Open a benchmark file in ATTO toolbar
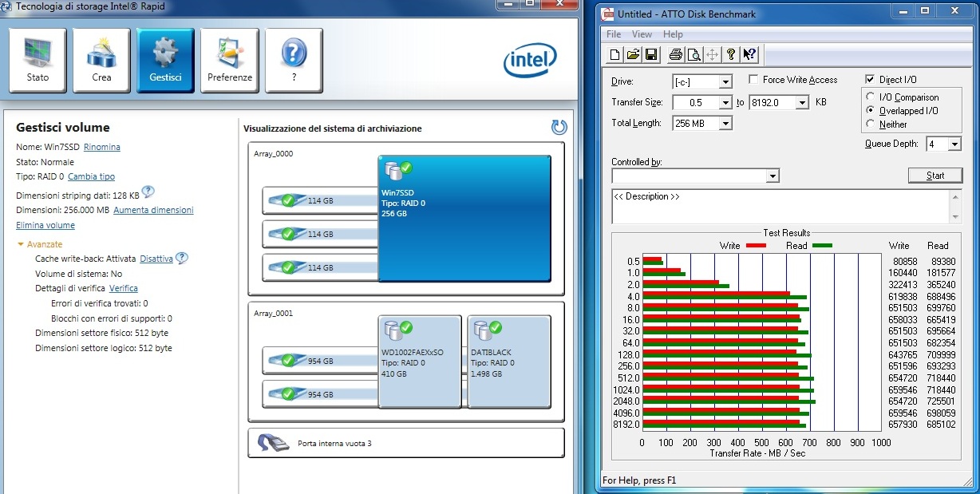 click(x=633, y=55)
